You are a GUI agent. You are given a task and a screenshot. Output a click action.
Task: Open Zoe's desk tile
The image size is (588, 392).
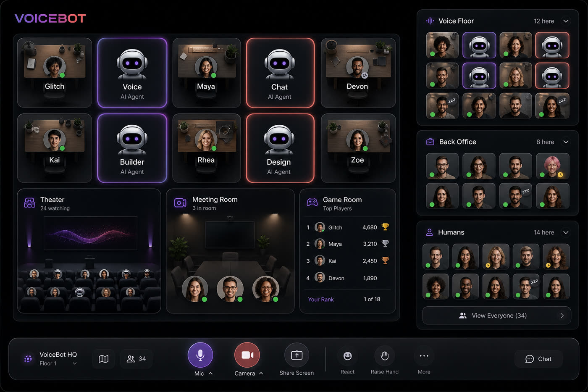(358, 148)
